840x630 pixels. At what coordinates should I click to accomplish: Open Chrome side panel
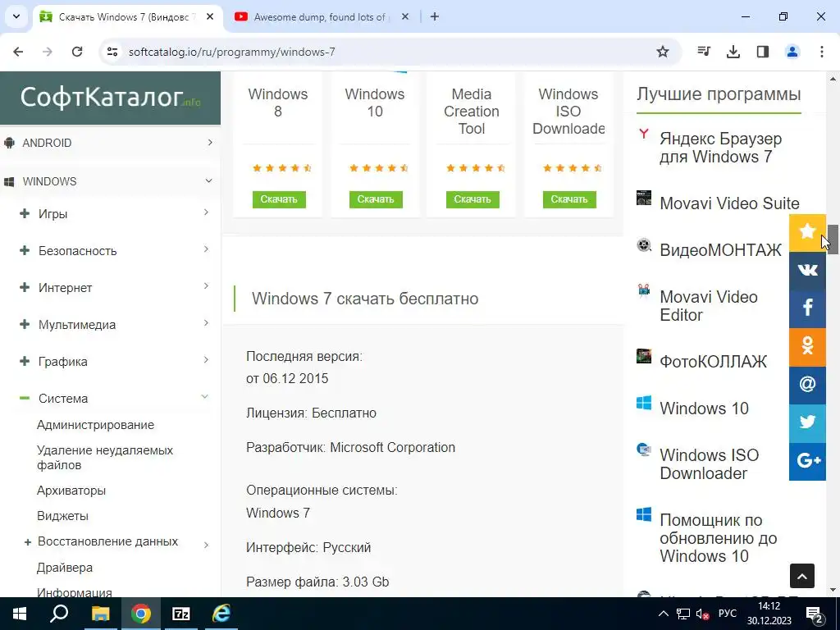(763, 52)
